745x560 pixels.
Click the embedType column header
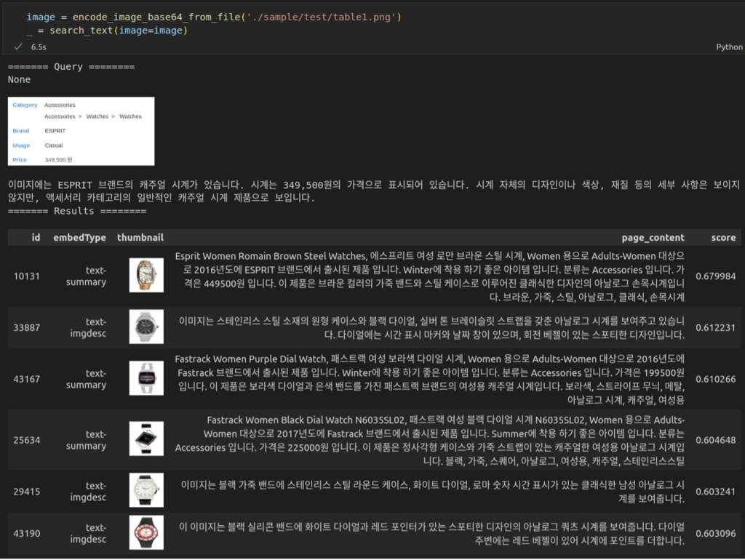(x=79, y=238)
